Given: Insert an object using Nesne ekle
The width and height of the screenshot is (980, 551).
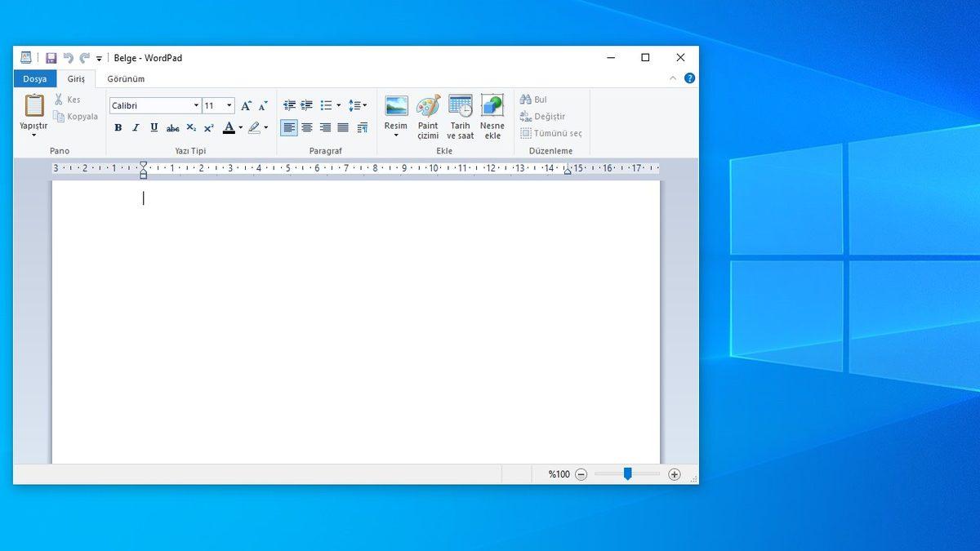Looking at the screenshot, I should (492, 114).
